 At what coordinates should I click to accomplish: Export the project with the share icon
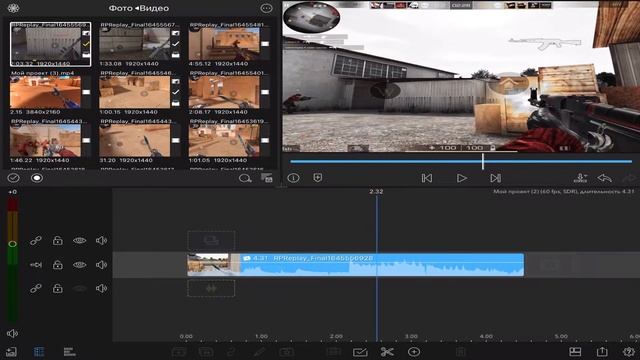click(602, 351)
